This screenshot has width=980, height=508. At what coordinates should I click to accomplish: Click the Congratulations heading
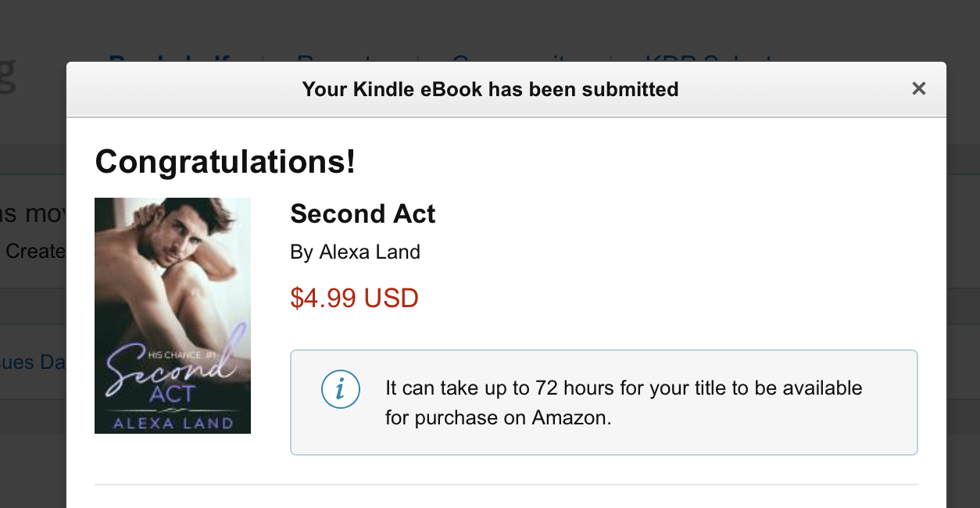tap(225, 162)
